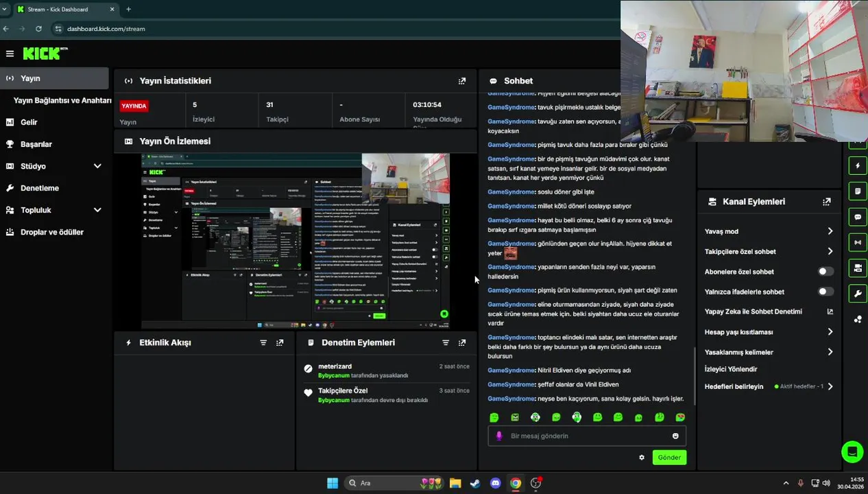Expand the Stüdyo sidebar section
Screen dimensions: 868x494
pyautogui.click(x=97, y=166)
